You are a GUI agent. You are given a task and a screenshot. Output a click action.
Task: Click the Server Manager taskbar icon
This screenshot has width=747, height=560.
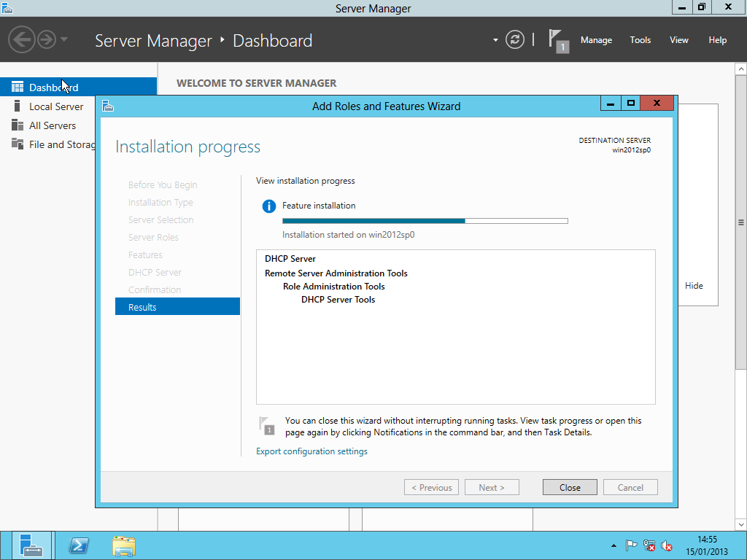point(31,545)
